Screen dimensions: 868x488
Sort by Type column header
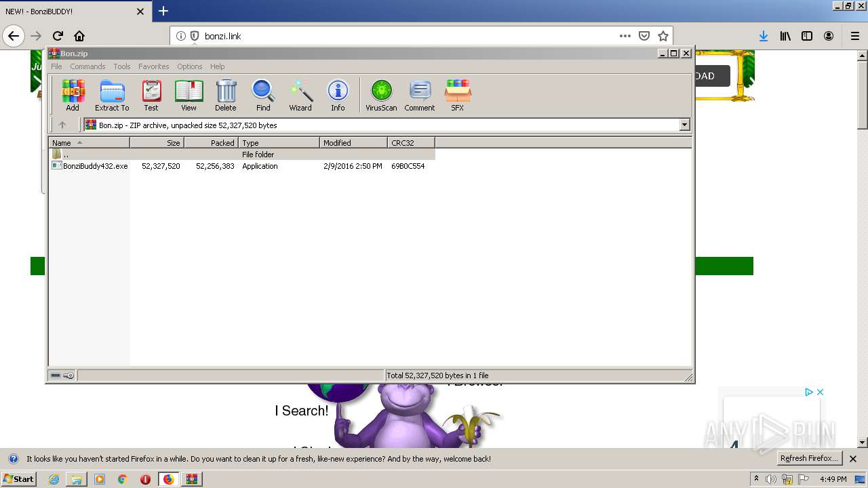279,143
